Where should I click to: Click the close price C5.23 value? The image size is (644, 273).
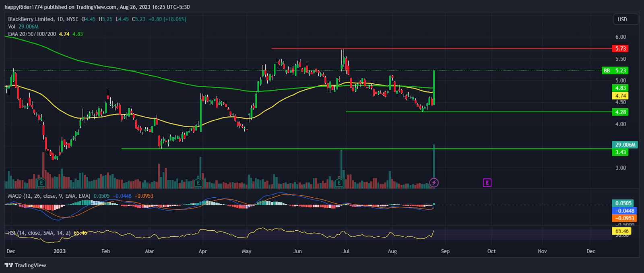tap(139, 19)
